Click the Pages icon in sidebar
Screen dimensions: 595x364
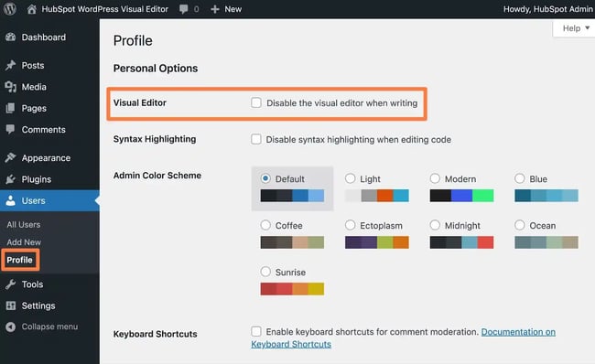click(x=11, y=108)
